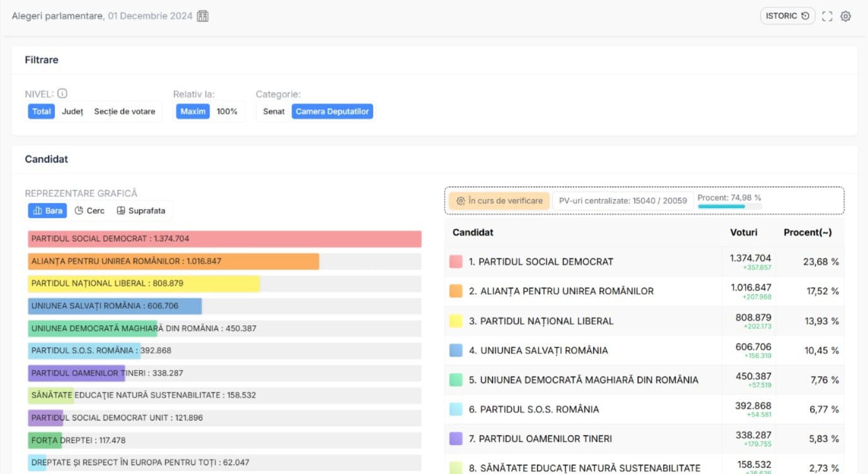Select table row 1. Partidul Social Democrat
This screenshot has height=474, width=868.
click(x=644, y=262)
